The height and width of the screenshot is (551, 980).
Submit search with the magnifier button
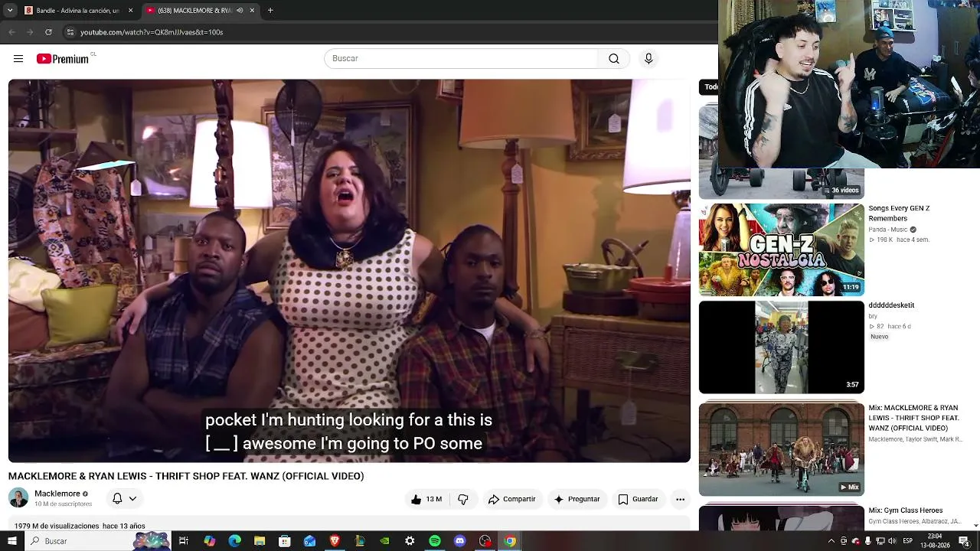(x=614, y=59)
